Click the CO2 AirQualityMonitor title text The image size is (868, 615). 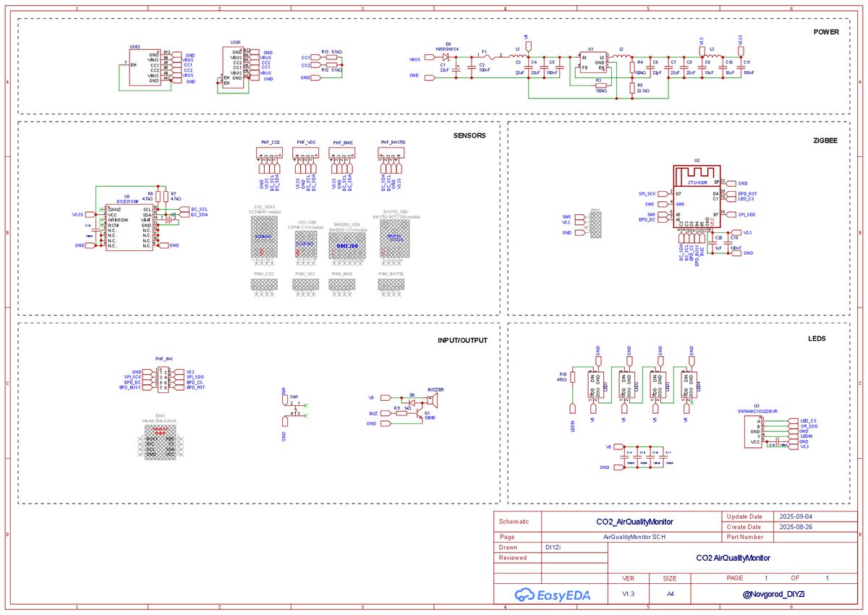click(x=733, y=558)
